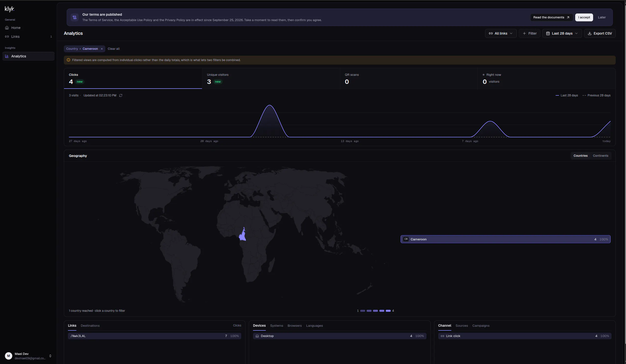Click the I accept button

tap(584, 17)
